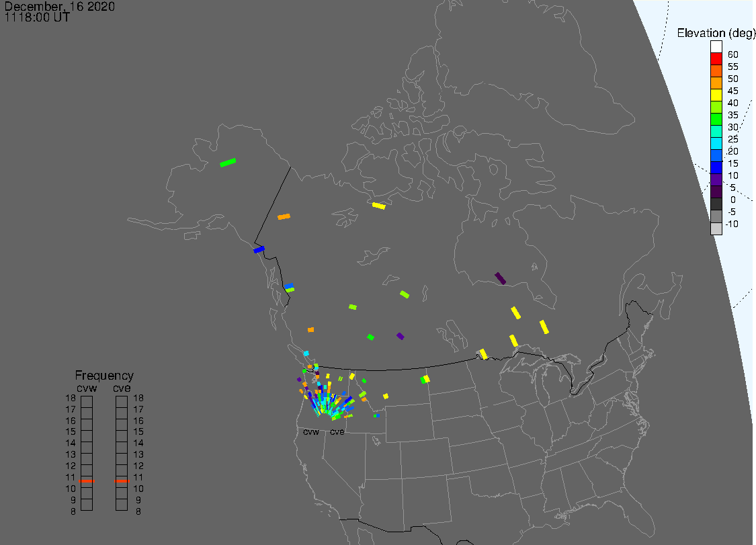Click the purple swatch between 10 and 5
This screenshot has height=545, width=756.
pos(716,179)
